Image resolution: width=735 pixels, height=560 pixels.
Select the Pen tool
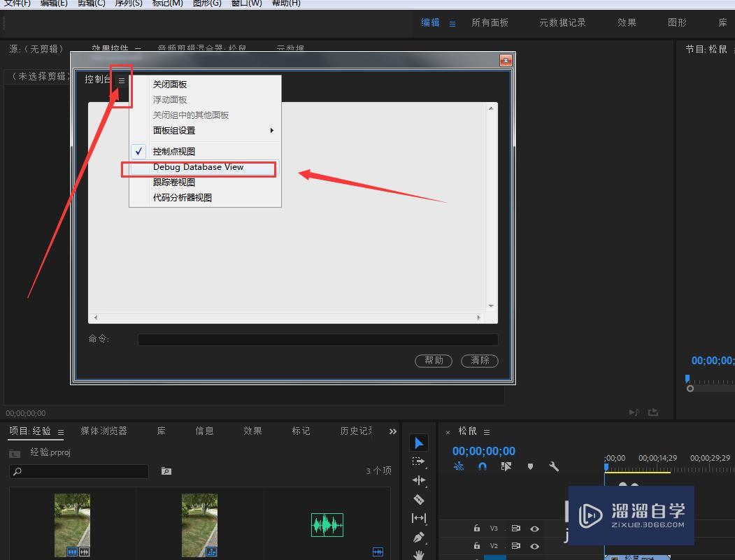pyautogui.click(x=419, y=537)
